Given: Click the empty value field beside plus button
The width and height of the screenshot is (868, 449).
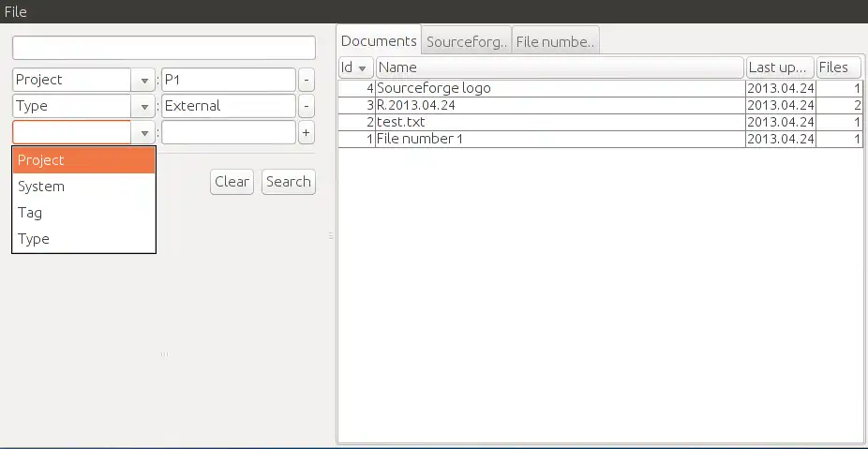Looking at the screenshot, I should (x=229, y=133).
